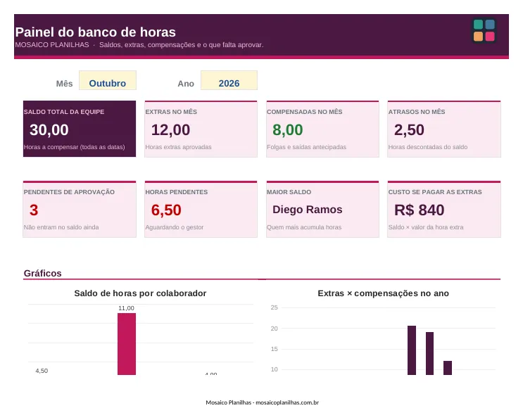Select the 'COMPENSADAS NO MÊS' heading
Screen dimensions: 523x420
tap(305, 112)
